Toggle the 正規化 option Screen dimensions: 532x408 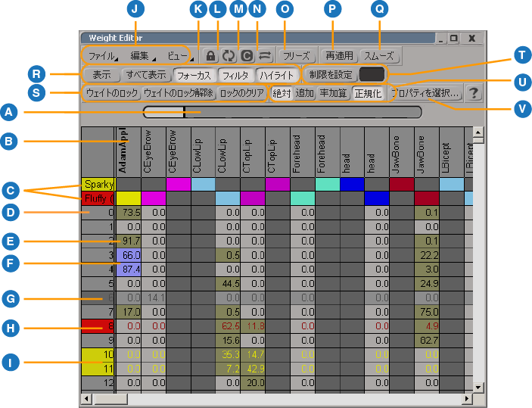368,93
